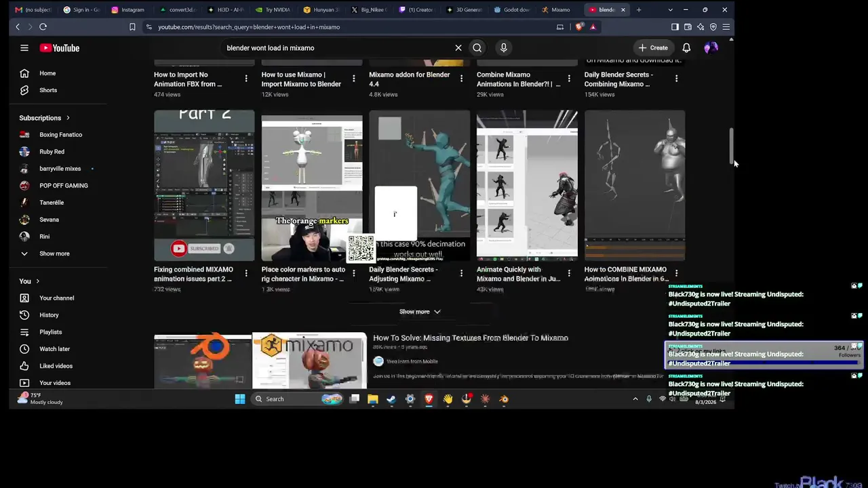
Task: Switch to the Big_Nikee X tab
Action: 368,9
